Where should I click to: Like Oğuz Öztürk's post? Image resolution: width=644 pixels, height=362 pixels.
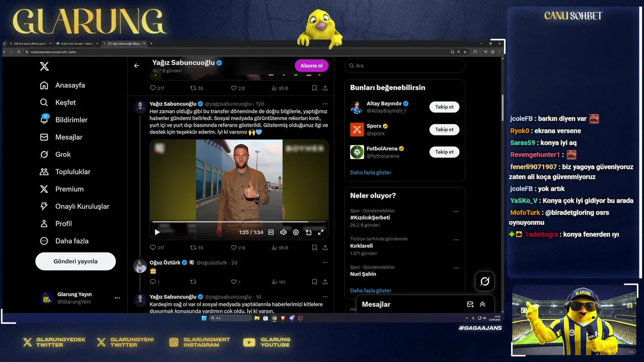point(235,282)
